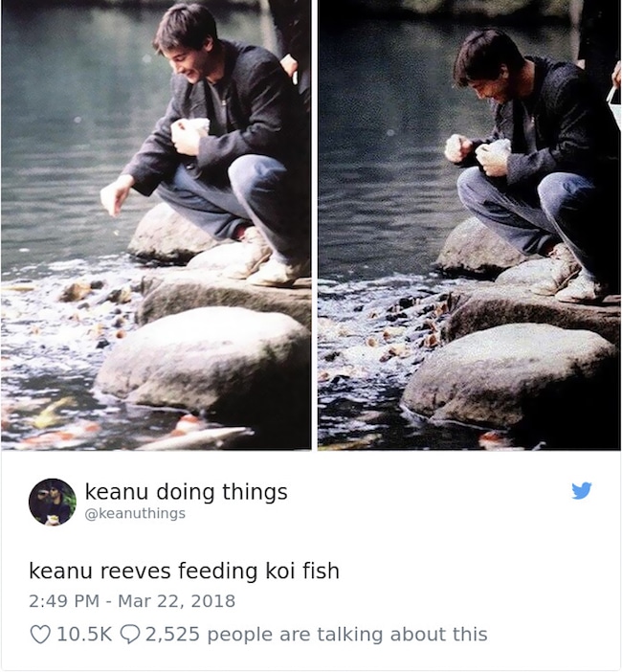Click the display name keanu doing things
This screenshot has height=672, width=622.
[x=186, y=492]
